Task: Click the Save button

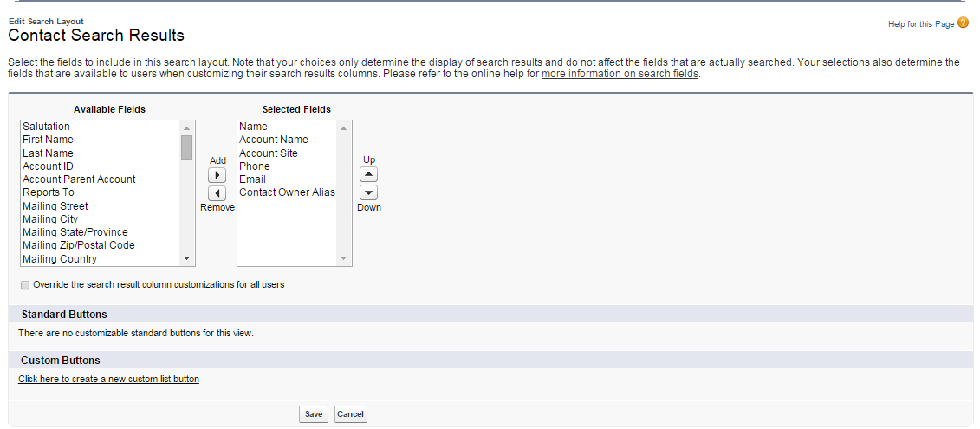Action: [x=313, y=414]
